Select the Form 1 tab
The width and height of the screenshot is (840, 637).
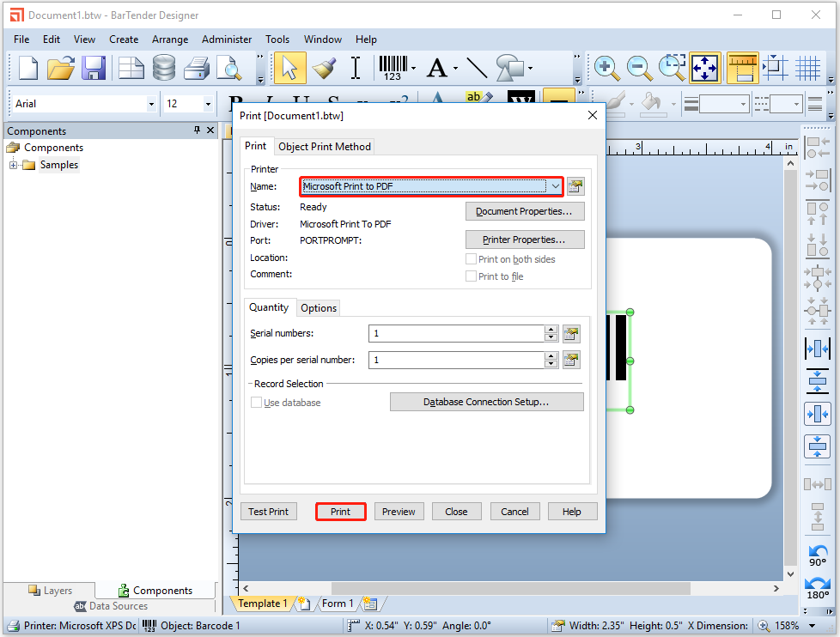338,604
